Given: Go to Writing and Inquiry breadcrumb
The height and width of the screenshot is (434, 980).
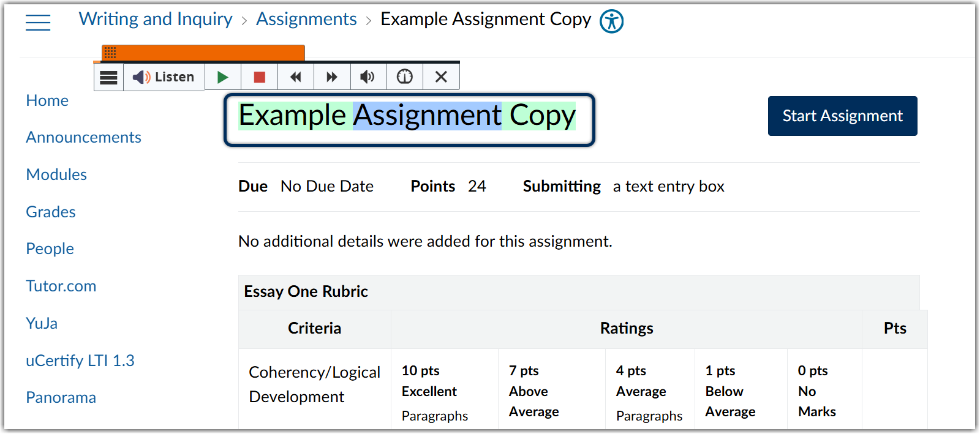Looking at the screenshot, I should [156, 19].
